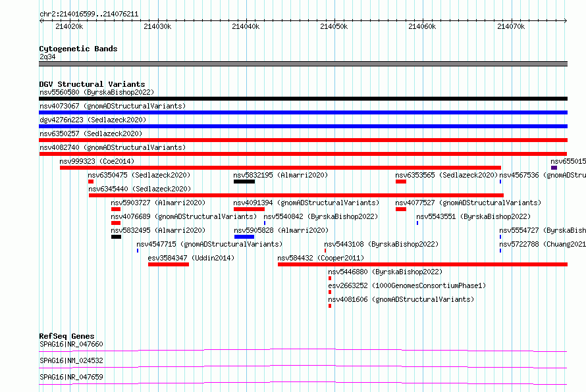The height and width of the screenshot is (392, 586).
Task: Click nsv6350475 (Sedlazeck2020) label
Action: click(139, 175)
